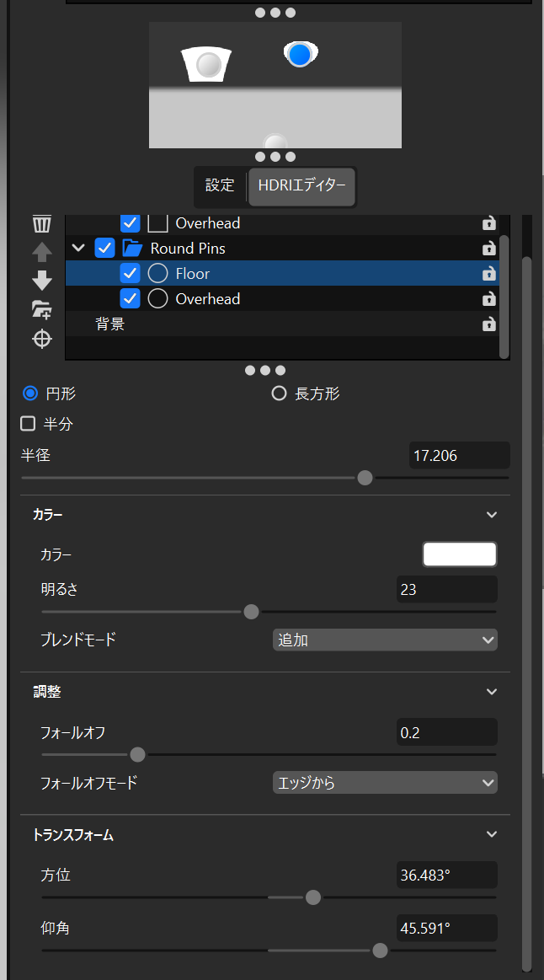Click the set highlight target crosshair icon
This screenshot has height=980, width=544.
click(42, 339)
